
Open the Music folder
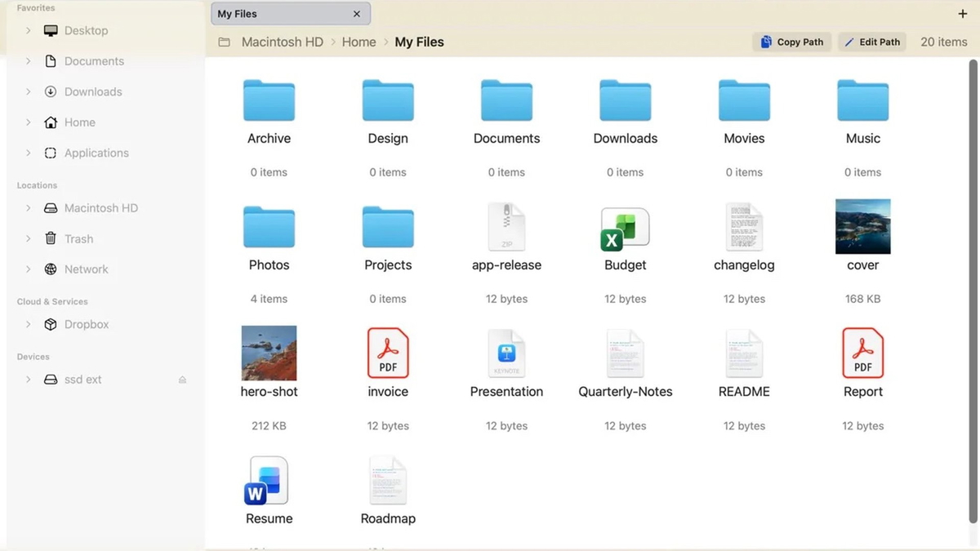(863, 100)
